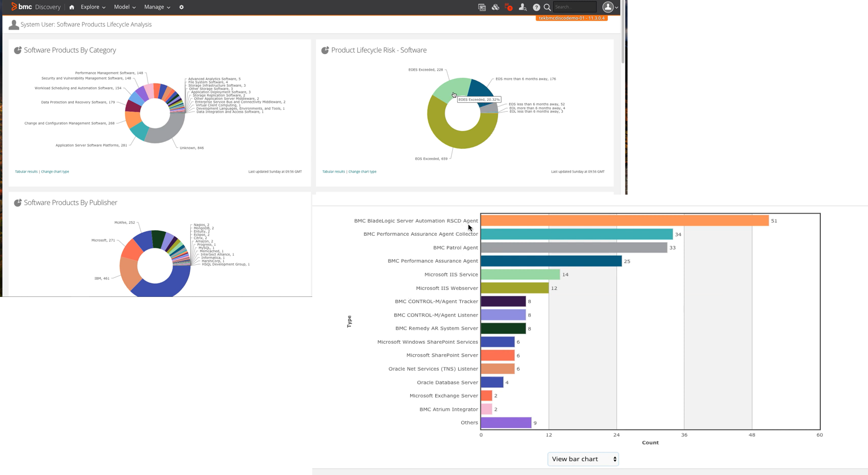Open the settings gear in the navbar

tap(182, 7)
